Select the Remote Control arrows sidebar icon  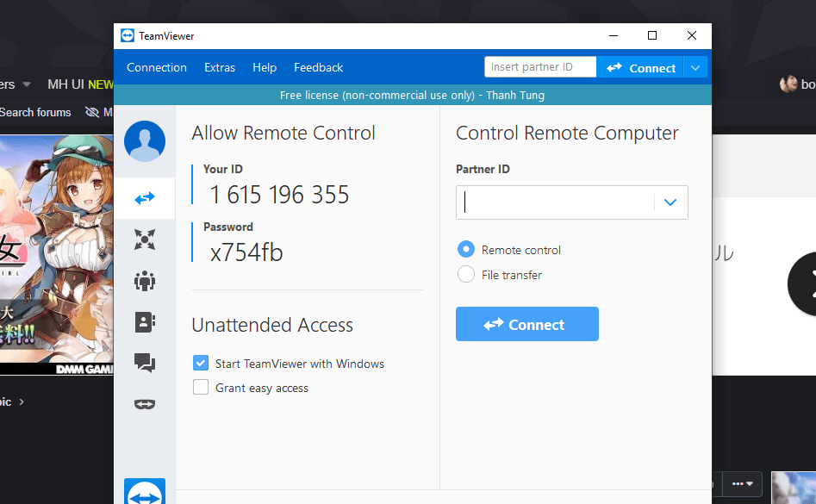tap(145, 198)
